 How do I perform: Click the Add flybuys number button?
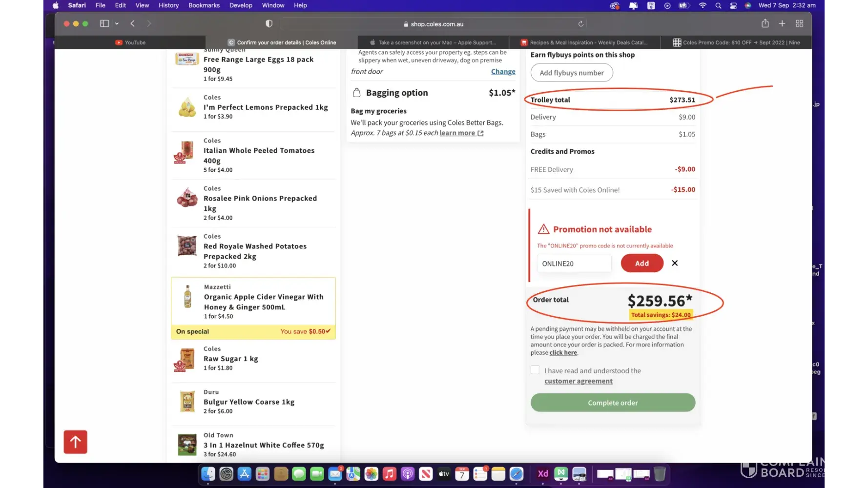571,73
